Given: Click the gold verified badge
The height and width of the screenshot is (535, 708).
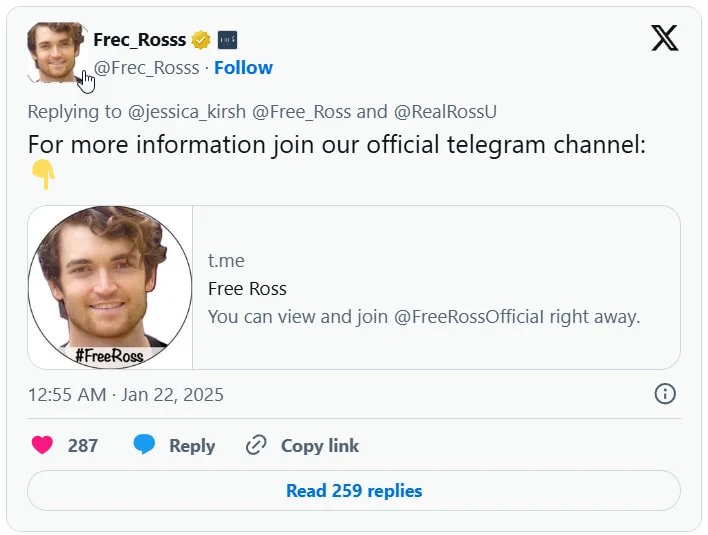Looking at the screenshot, I should [x=201, y=40].
